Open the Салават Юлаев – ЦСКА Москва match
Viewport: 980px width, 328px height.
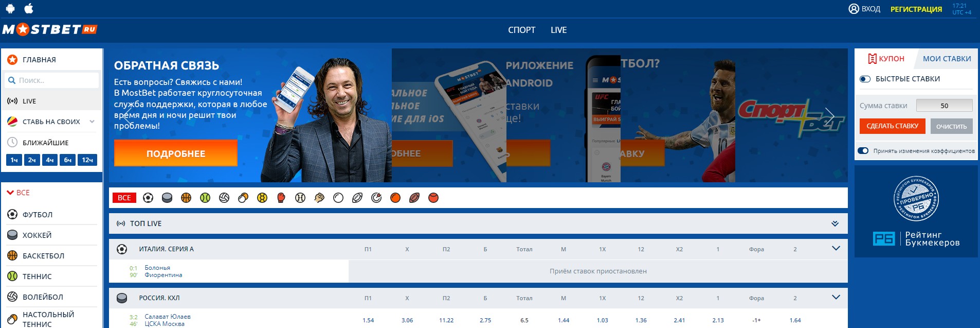click(x=168, y=320)
